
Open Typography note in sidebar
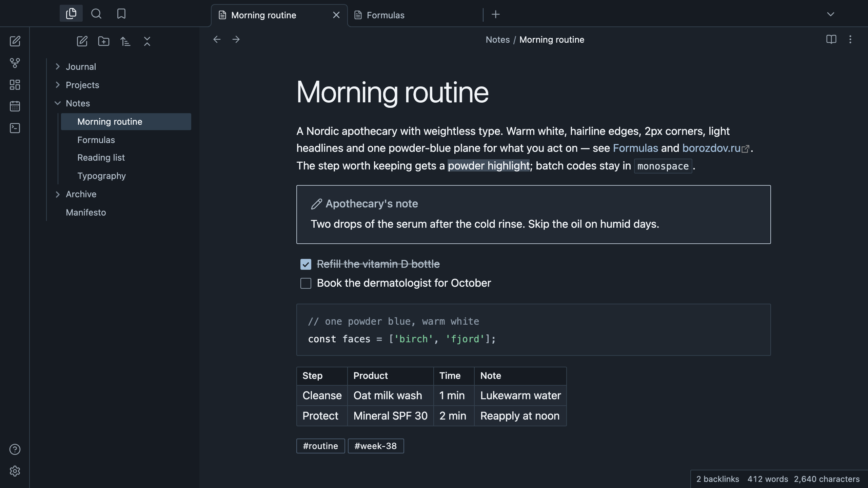click(126, 176)
